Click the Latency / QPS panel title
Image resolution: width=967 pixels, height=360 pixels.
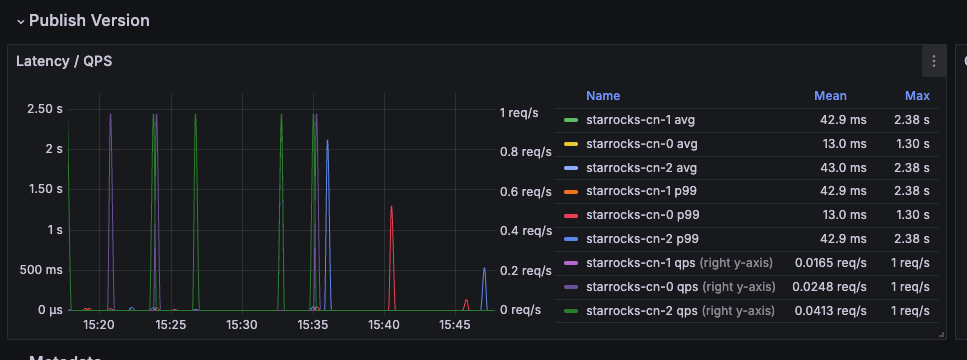(64, 61)
